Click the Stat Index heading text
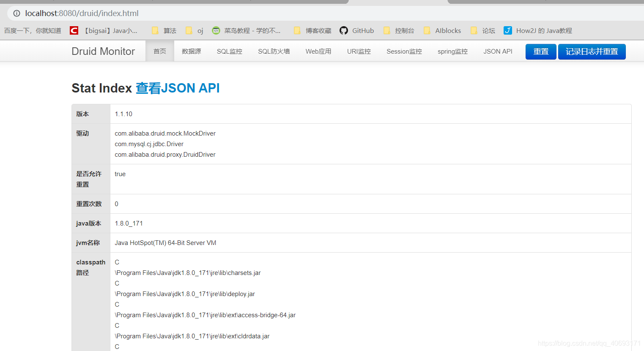This screenshot has width=644, height=351. tap(102, 88)
